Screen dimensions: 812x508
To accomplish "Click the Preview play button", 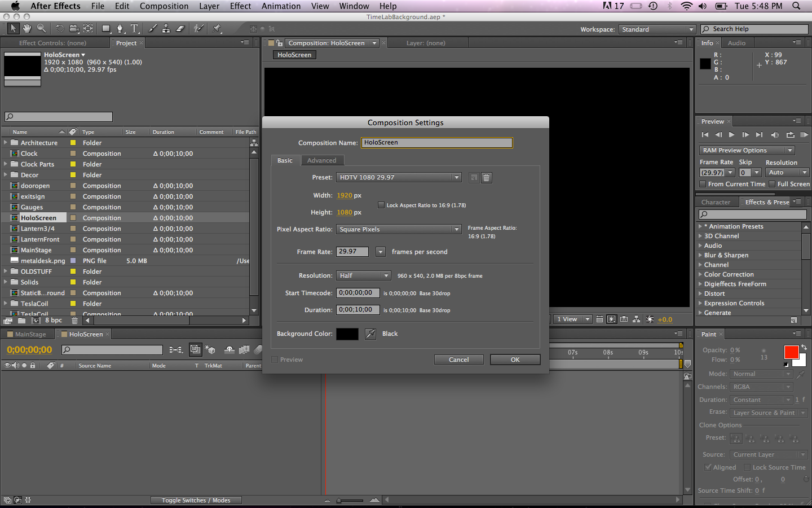I will click(x=732, y=135).
